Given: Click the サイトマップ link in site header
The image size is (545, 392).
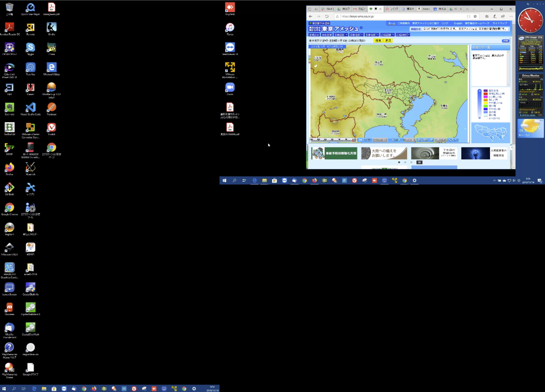Looking at the screenshot, I should click(x=500, y=23).
